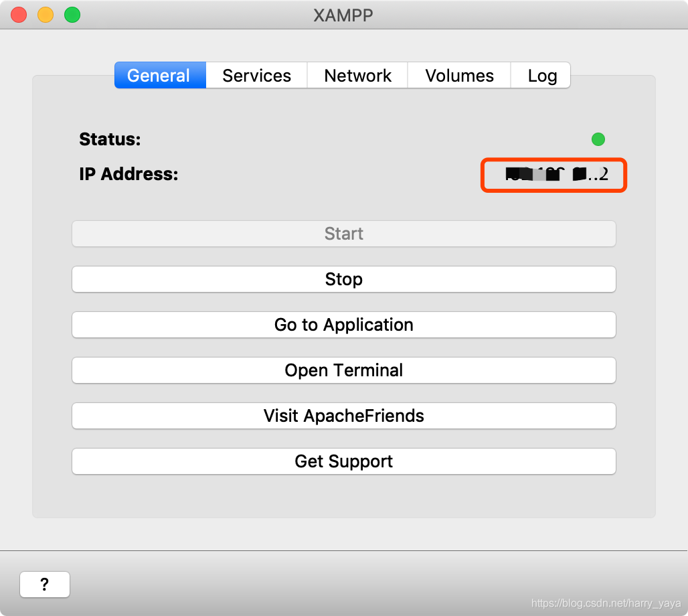Click the green status indicator dot

click(598, 139)
